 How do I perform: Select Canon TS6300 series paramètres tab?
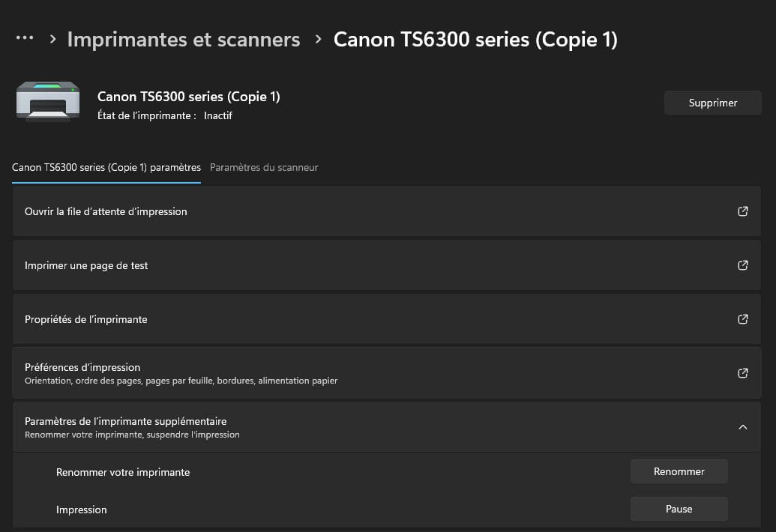tap(106, 168)
